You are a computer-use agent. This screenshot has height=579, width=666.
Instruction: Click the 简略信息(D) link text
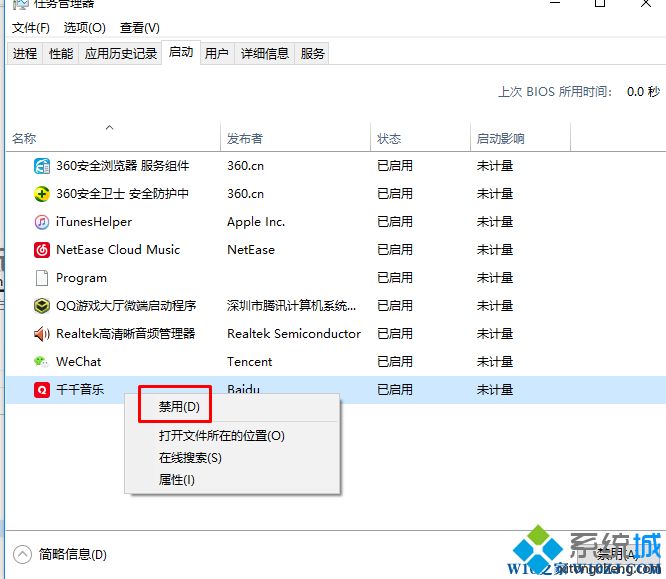pos(73,554)
